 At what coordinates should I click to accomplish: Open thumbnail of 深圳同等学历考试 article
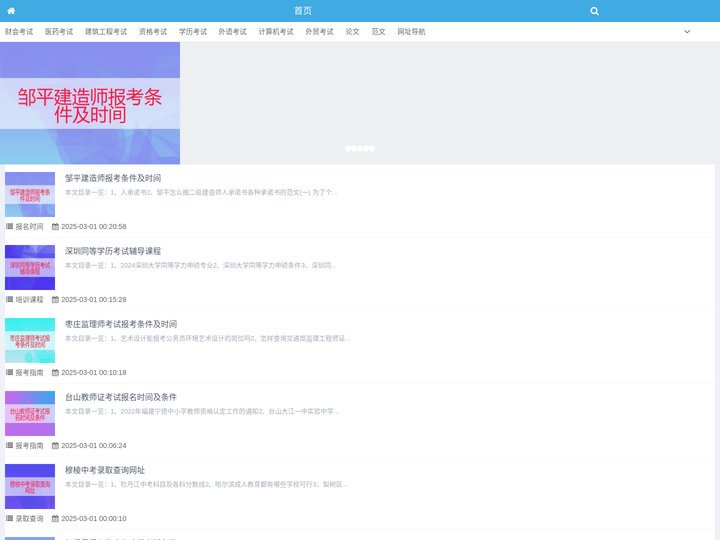(x=30, y=267)
